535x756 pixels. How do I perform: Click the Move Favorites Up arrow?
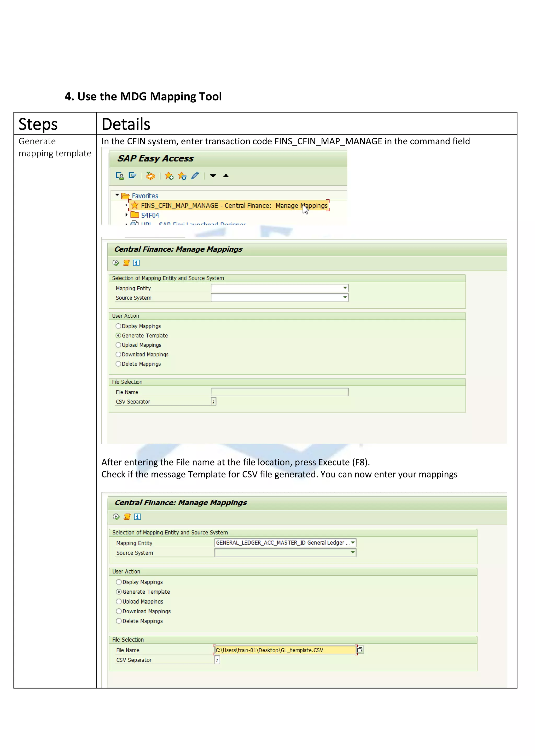point(226,175)
